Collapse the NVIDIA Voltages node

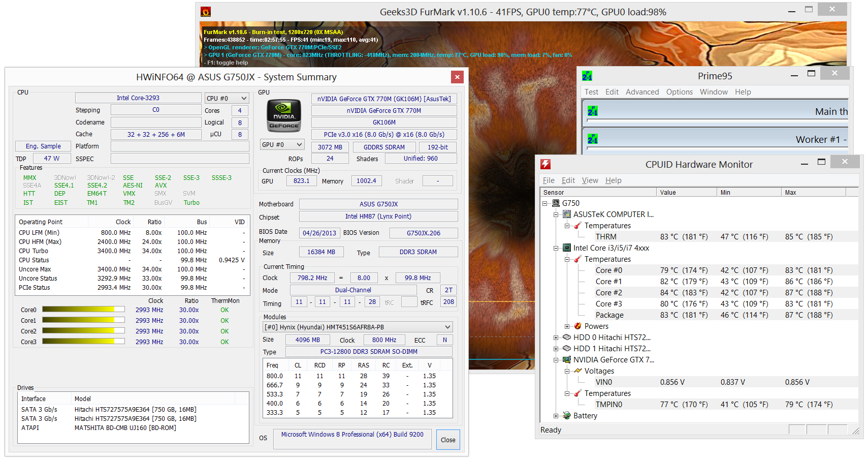tap(567, 371)
